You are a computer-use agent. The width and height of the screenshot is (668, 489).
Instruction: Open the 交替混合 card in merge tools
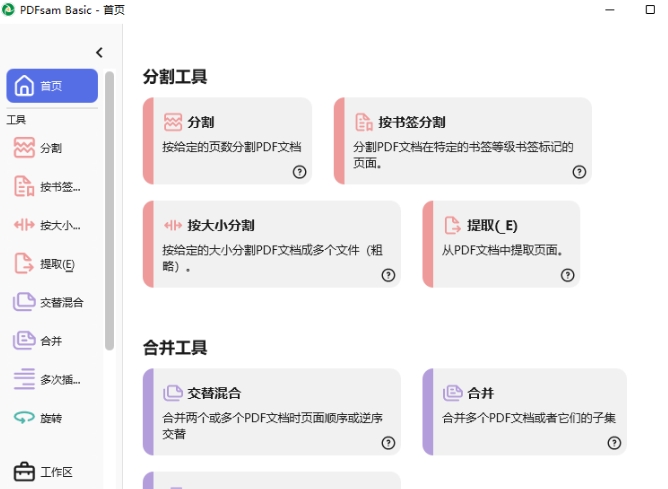[x=272, y=412]
